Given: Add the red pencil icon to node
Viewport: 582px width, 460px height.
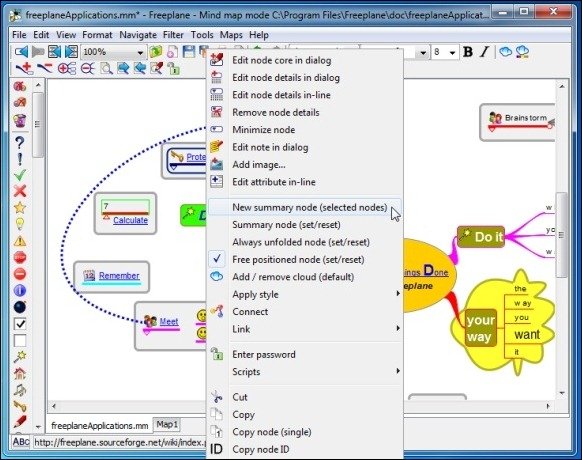Looking at the screenshot, I should [x=20, y=421].
